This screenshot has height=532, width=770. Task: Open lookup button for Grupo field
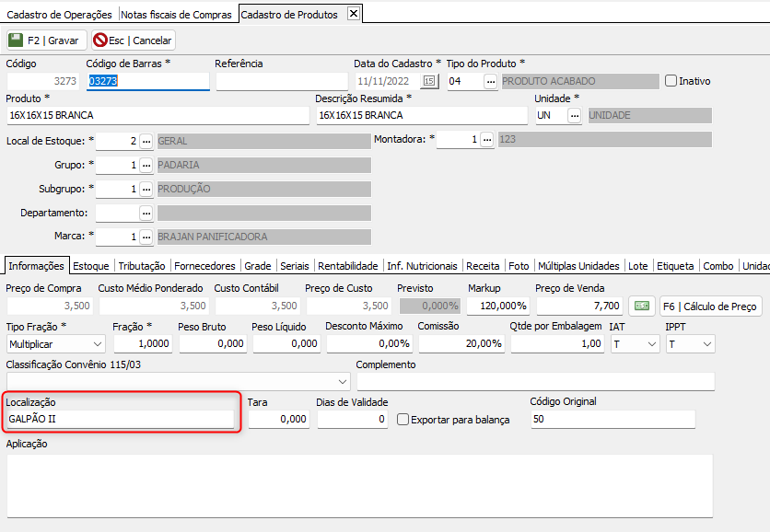click(146, 166)
